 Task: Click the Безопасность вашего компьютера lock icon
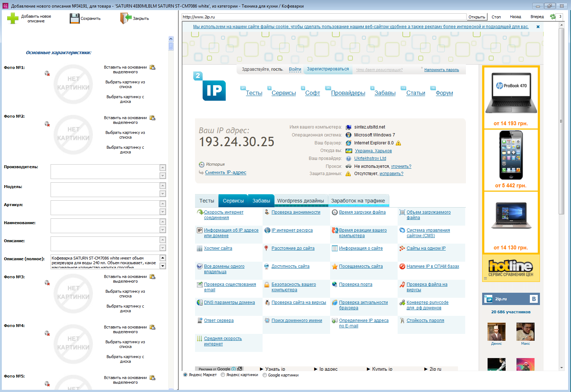(x=267, y=284)
